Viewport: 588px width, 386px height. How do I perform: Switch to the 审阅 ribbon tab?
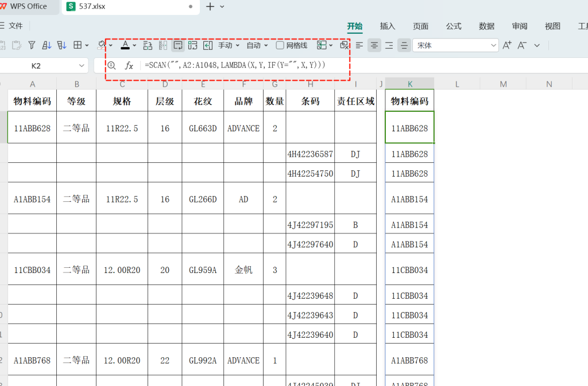(x=519, y=26)
